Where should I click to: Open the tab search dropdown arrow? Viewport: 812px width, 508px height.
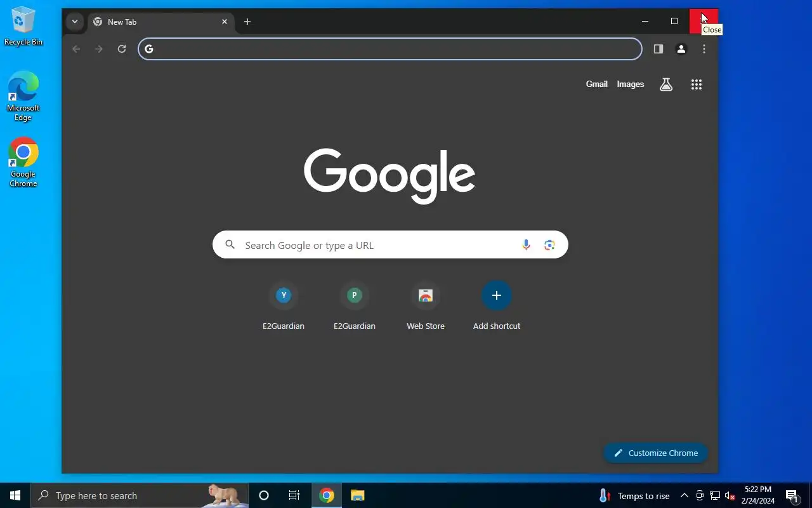tap(75, 22)
